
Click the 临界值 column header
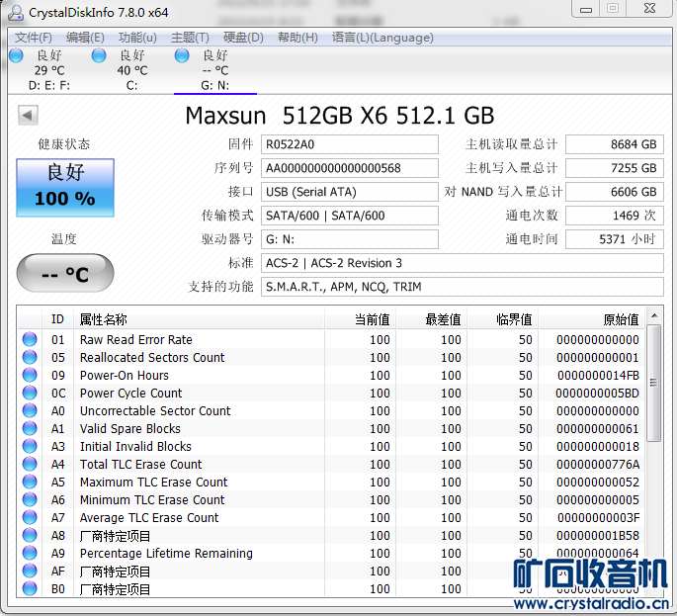(x=503, y=319)
